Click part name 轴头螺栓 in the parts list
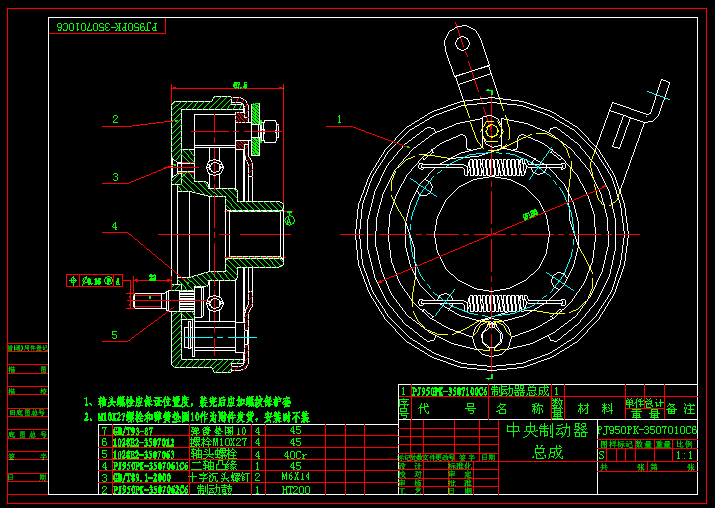The height and width of the screenshot is (508, 715). click(x=213, y=454)
